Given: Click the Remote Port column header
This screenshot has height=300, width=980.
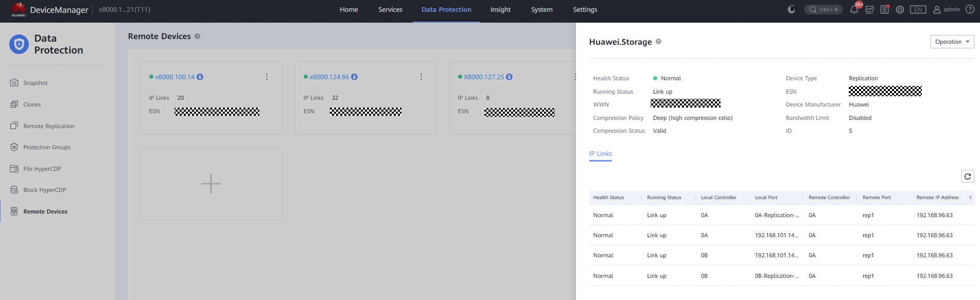Looking at the screenshot, I should (x=877, y=198).
